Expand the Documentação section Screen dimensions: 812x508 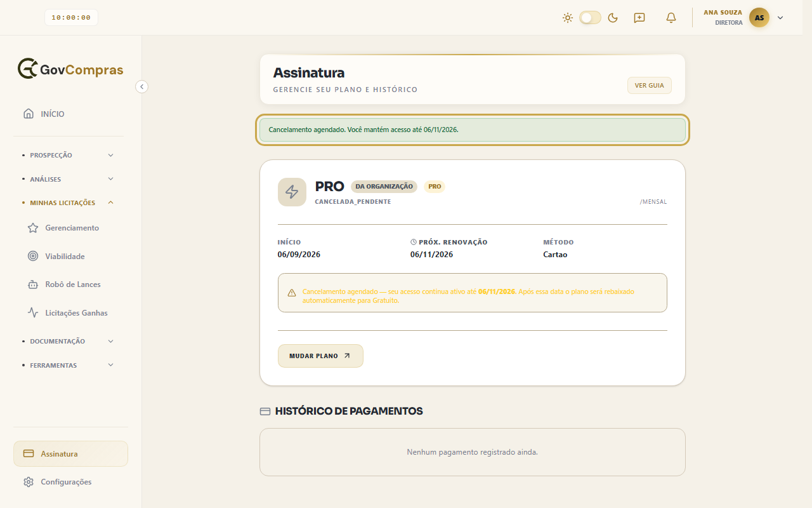pos(68,341)
